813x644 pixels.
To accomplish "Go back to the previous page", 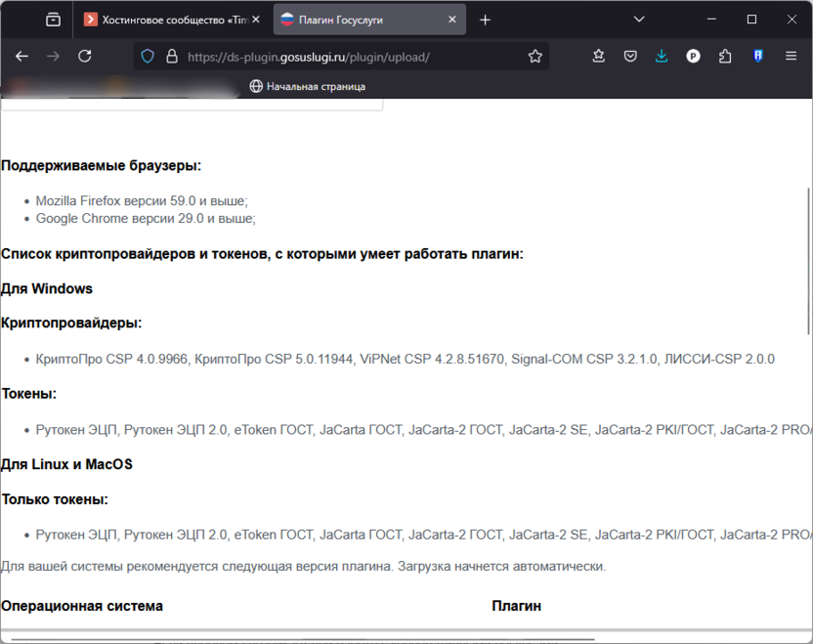I will 21,57.
